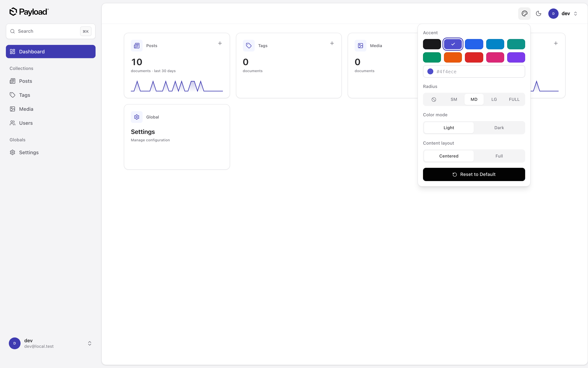Expand the sidebar footer account chevron
Image resolution: width=588 pixels, height=368 pixels.
tap(89, 343)
